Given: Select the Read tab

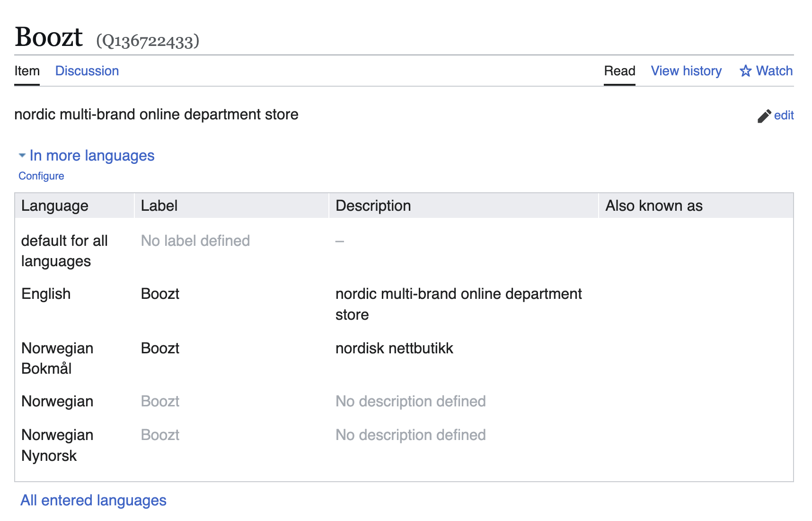Looking at the screenshot, I should 619,71.
